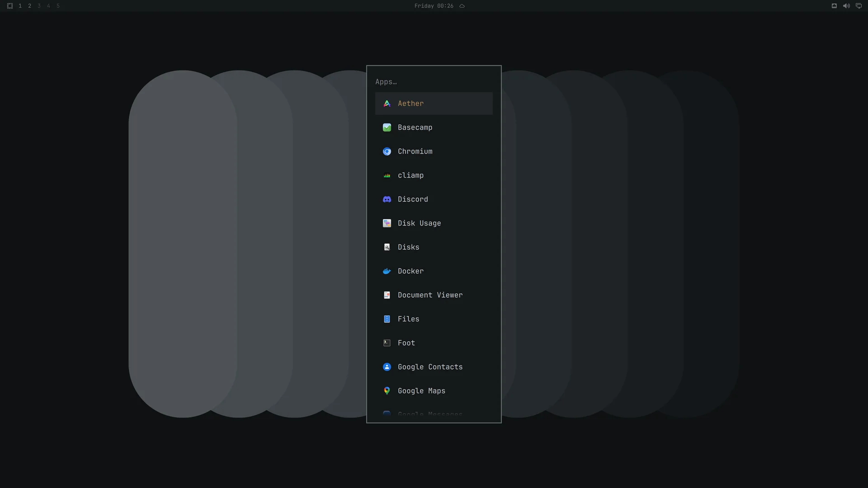Switch to workspace 4
The image size is (868, 488).
point(48,6)
